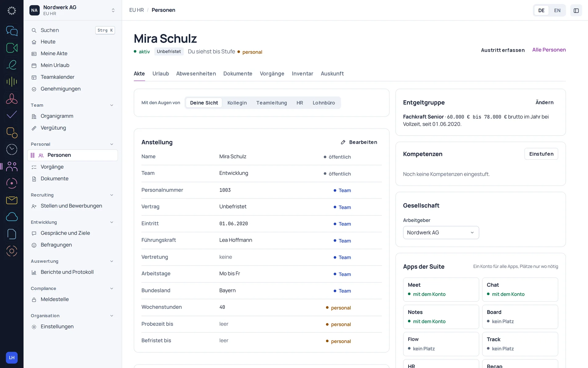
Task: Toggle the sidebar panel layout icon
Action: 576,10
